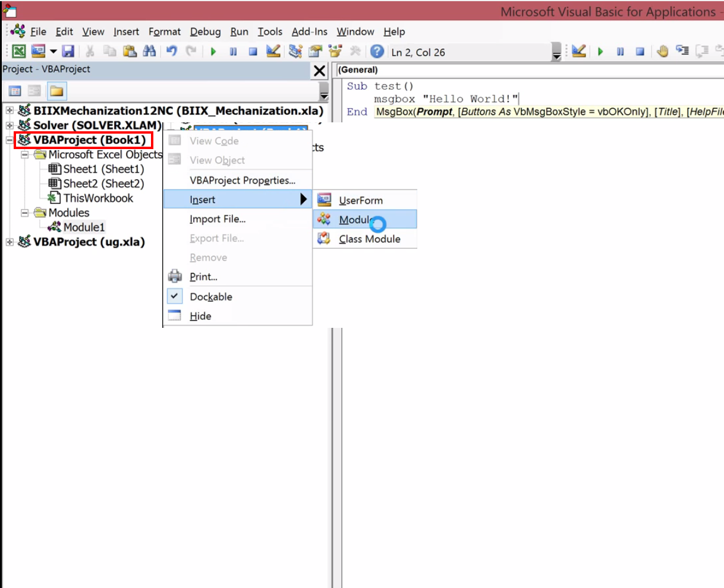Open the Properties Window toolbar icon
Viewport: 724px width, 588px height.
click(313, 52)
